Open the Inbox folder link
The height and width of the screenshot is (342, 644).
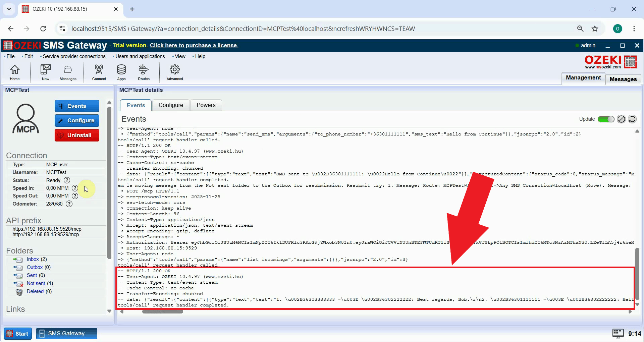33,259
